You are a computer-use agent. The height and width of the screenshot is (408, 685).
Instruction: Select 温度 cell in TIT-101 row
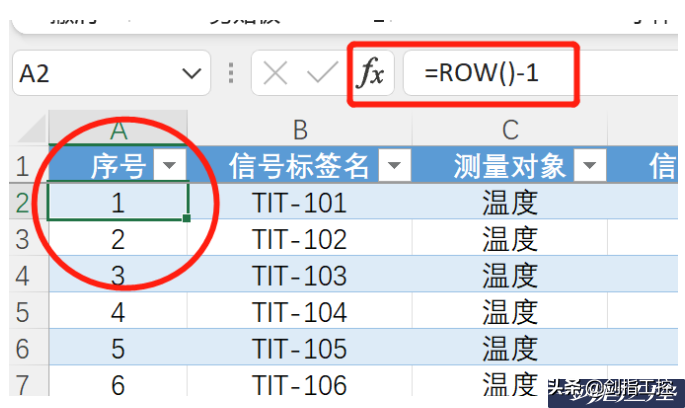(510, 202)
